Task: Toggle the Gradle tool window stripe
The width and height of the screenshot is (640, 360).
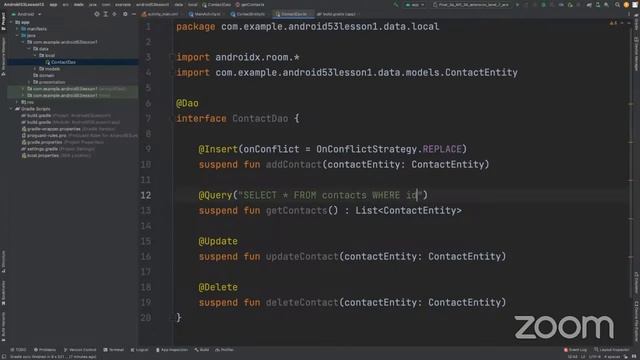Action: point(636,23)
